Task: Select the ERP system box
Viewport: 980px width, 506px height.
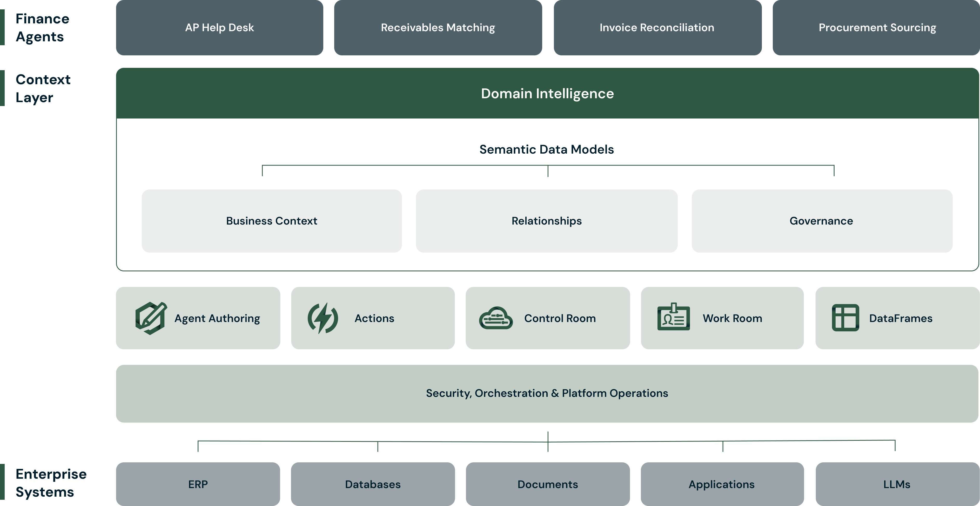Action: point(198,484)
